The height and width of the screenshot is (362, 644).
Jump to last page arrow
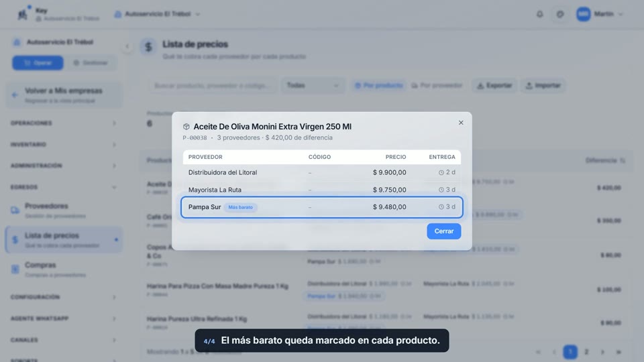click(x=619, y=352)
